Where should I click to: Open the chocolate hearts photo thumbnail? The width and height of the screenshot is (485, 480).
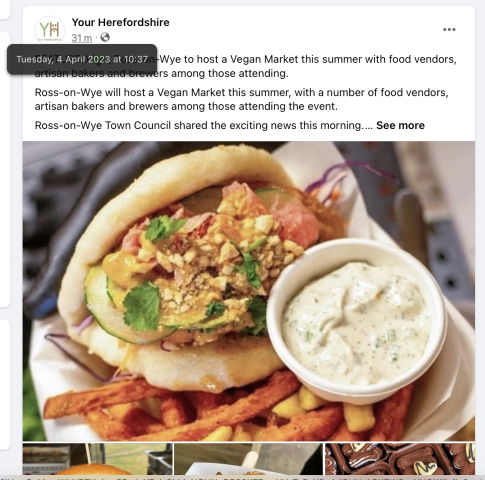400,459
